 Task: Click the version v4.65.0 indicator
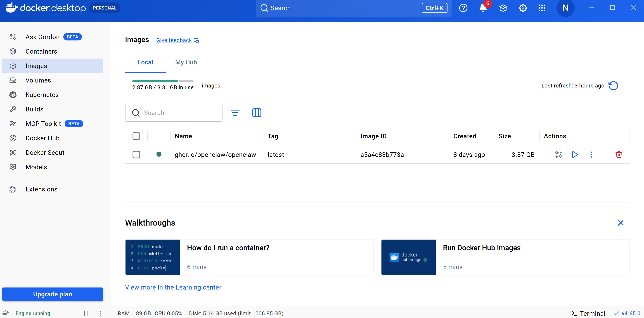tap(627, 313)
